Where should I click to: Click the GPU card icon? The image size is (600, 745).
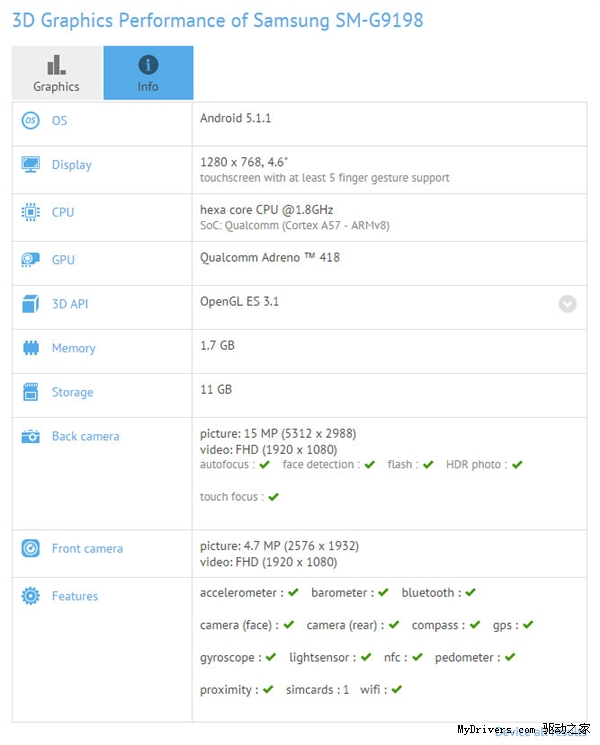[x=30, y=259]
